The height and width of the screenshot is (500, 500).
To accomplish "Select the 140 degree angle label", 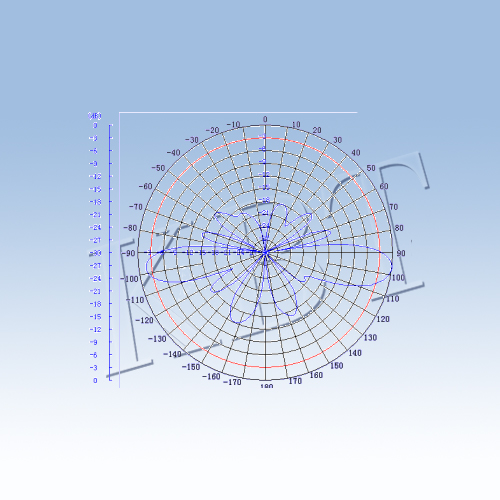I will (x=355, y=353).
